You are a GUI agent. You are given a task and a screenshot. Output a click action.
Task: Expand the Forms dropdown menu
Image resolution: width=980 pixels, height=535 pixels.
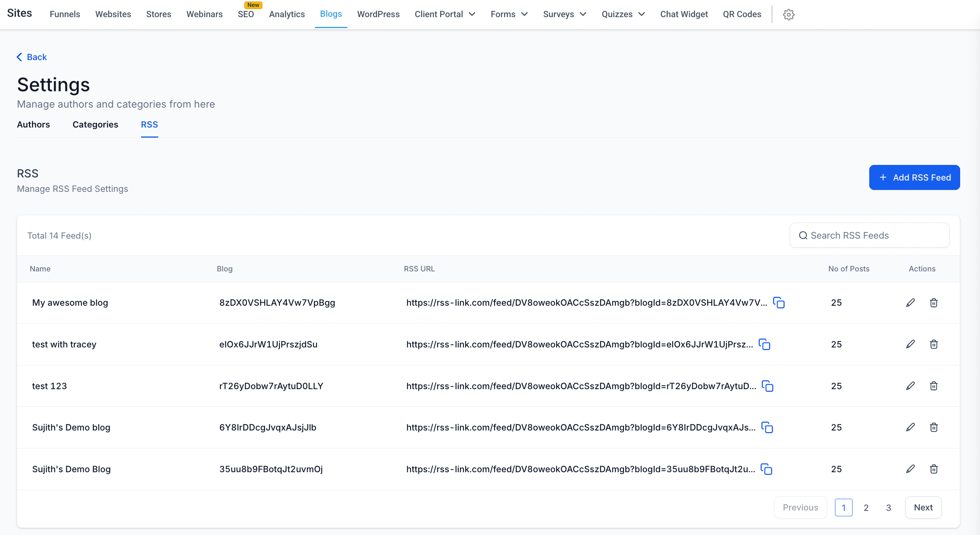click(509, 14)
